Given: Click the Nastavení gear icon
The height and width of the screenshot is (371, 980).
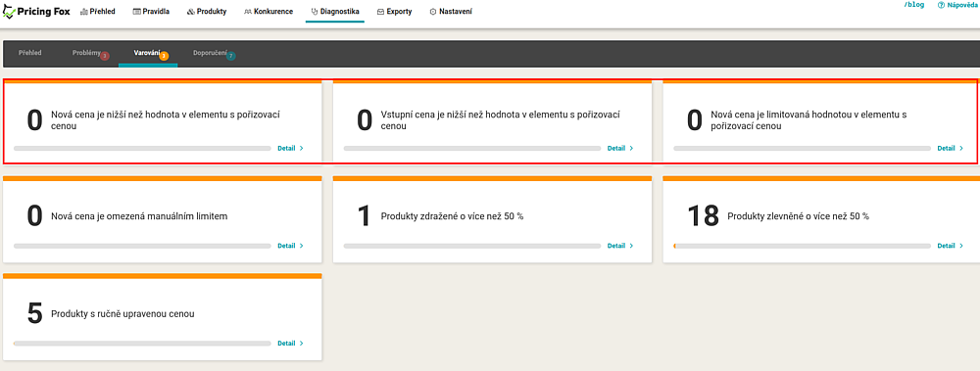Looking at the screenshot, I should (x=433, y=11).
